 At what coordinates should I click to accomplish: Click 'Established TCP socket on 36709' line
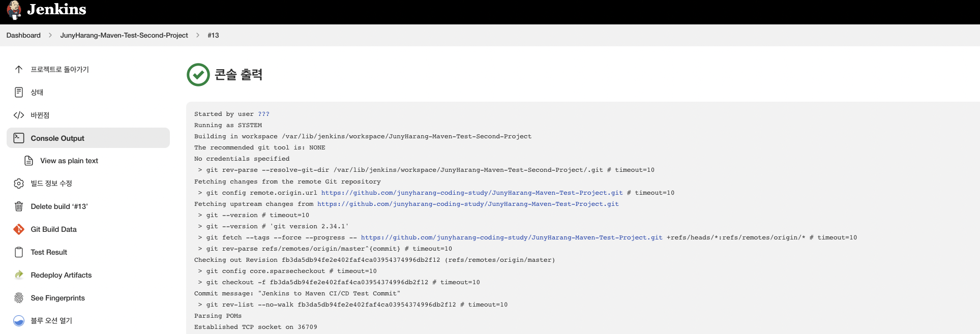tap(255, 327)
